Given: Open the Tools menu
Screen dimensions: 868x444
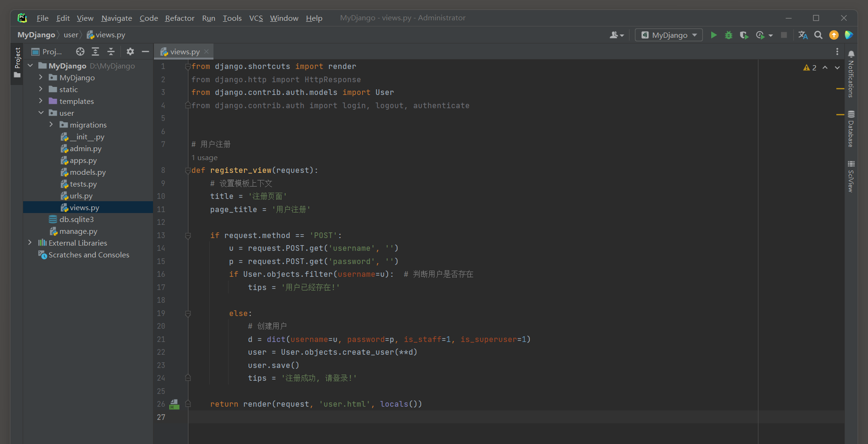Looking at the screenshot, I should point(232,18).
